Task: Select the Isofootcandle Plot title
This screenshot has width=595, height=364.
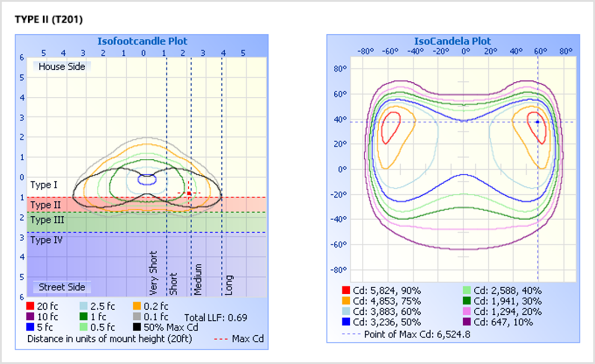Action: pyautogui.click(x=142, y=41)
